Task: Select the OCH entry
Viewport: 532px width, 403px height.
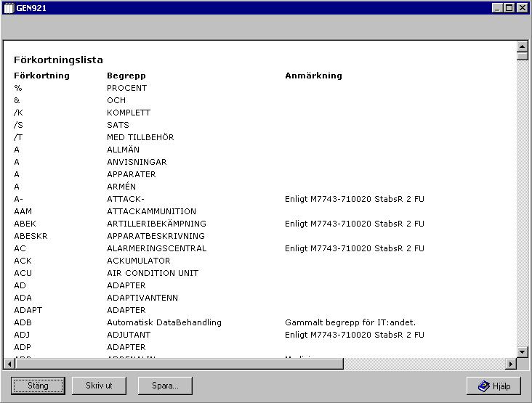Action: click(x=116, y=100)
